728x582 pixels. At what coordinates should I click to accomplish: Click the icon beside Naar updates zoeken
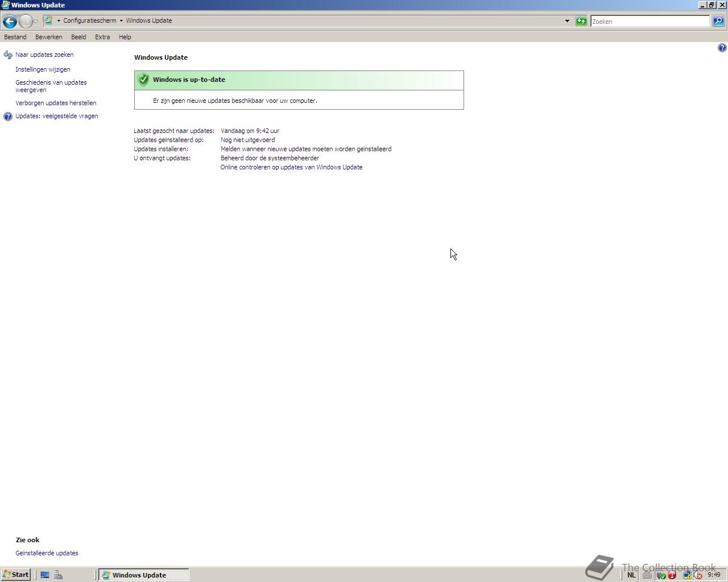click(8, 55)
